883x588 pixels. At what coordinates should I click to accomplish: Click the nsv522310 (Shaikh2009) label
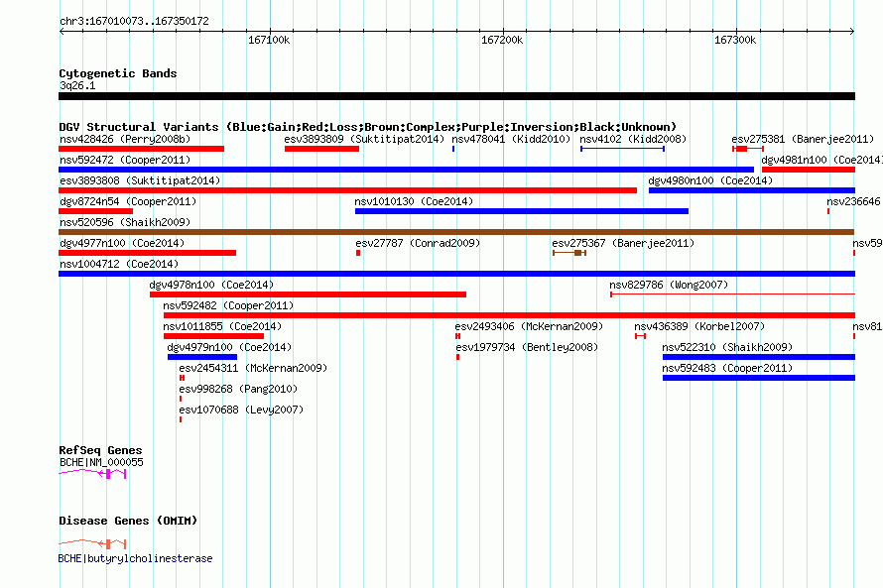727,347
